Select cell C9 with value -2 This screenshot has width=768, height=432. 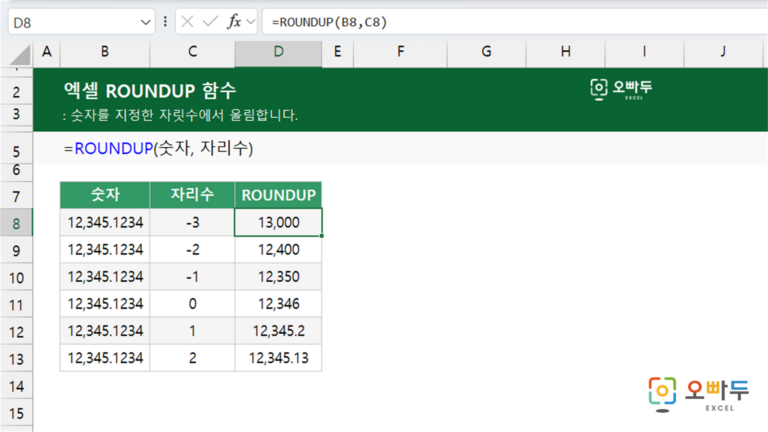(x=192, y=250)
